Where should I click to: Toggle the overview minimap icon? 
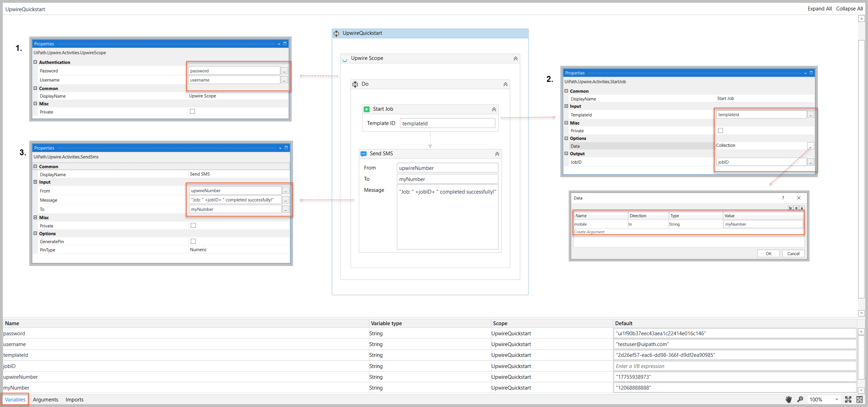(860, 399)
